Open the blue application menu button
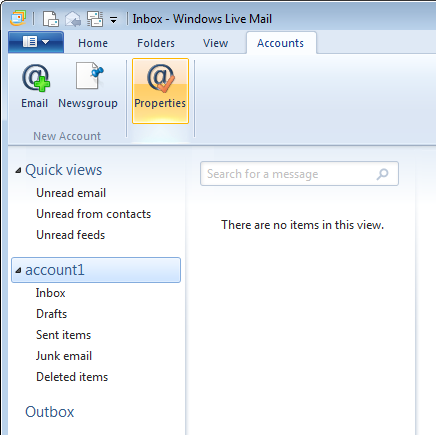The image size is (436, 435). (x=36, y=42)
